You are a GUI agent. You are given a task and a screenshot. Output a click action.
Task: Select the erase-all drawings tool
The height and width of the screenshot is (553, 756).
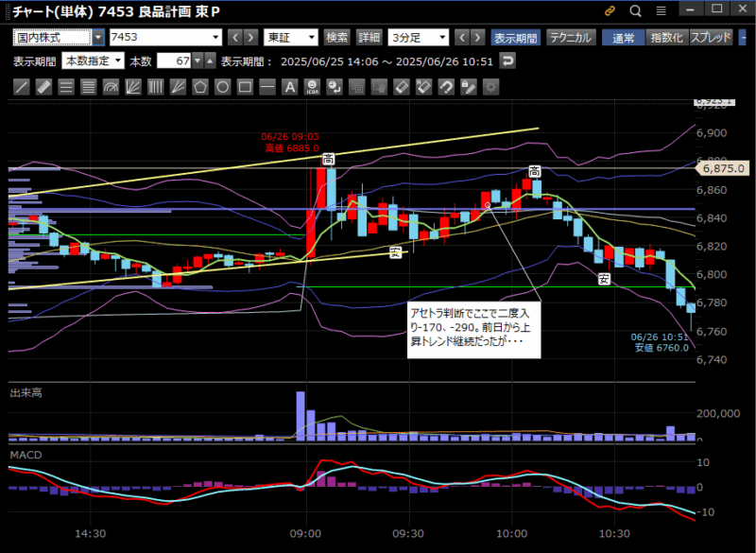click(423, 87)
